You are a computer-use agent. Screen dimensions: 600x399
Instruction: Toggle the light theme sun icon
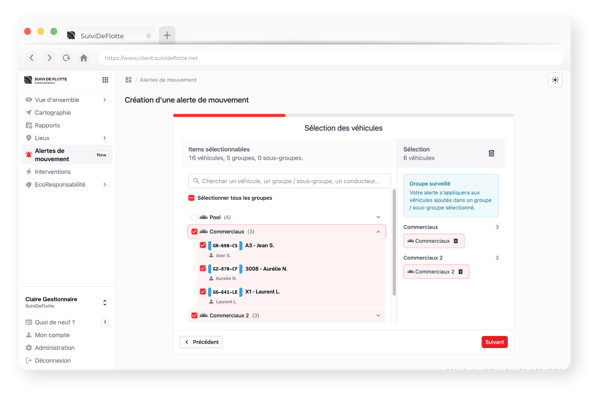(x=555, y=80)
